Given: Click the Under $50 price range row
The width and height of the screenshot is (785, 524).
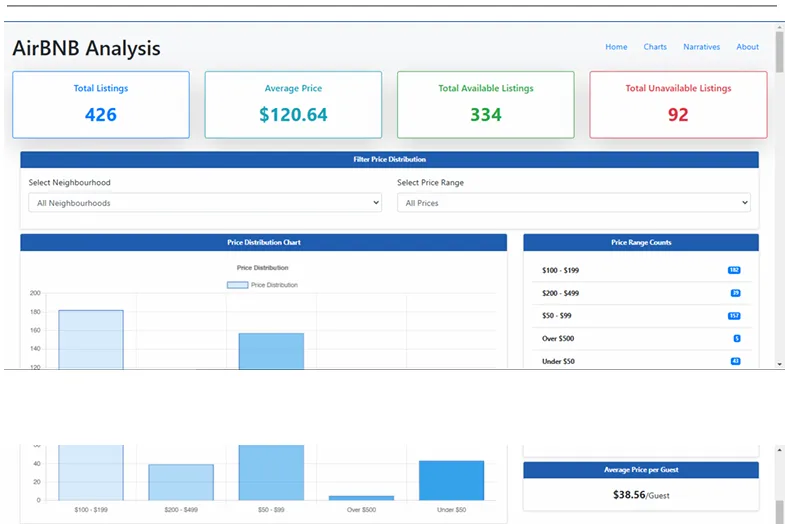Looking at the screenshot, I should pos(641,361).
